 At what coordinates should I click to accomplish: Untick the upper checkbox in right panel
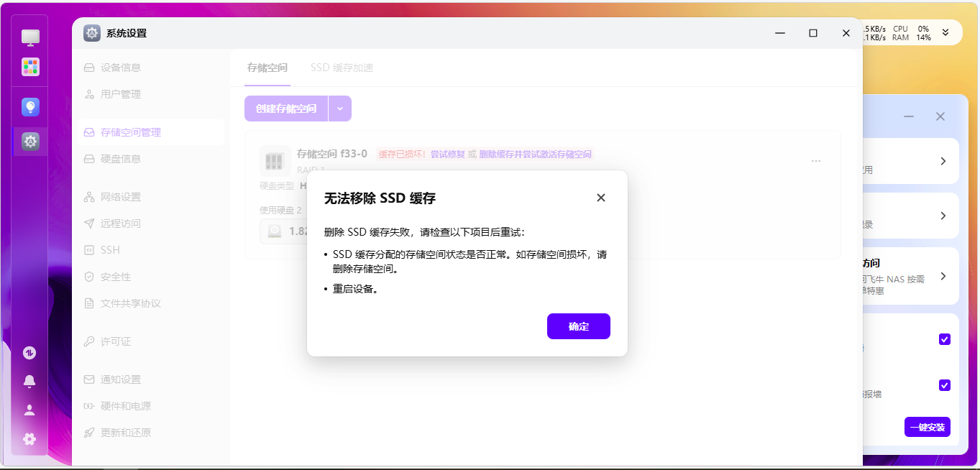(945, 339)
